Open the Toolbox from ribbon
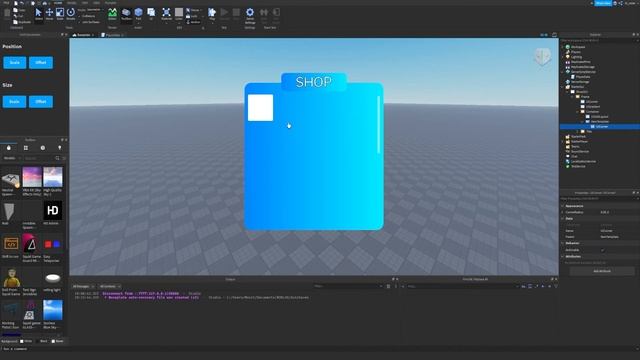This screenshot has height=360, width=640. click(126, 14)
